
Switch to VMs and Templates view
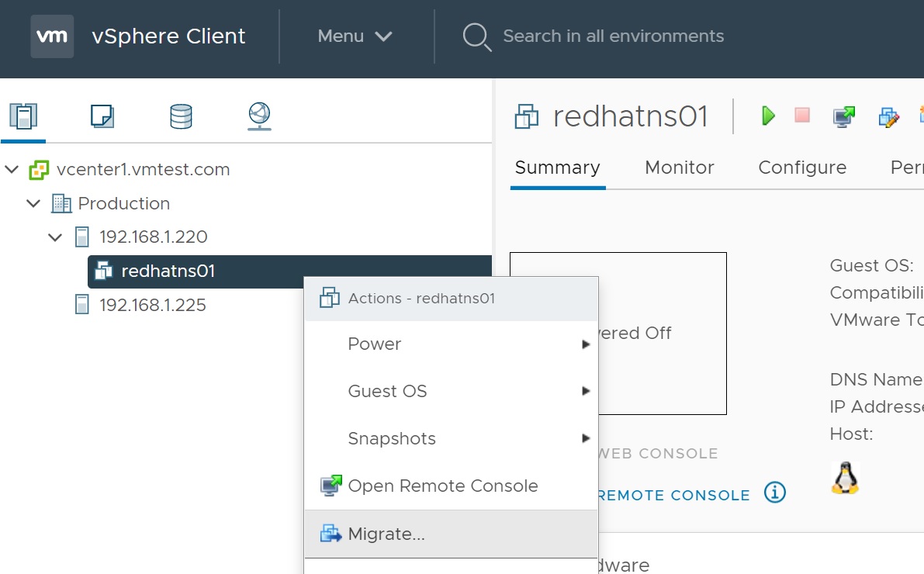(102, 116)
